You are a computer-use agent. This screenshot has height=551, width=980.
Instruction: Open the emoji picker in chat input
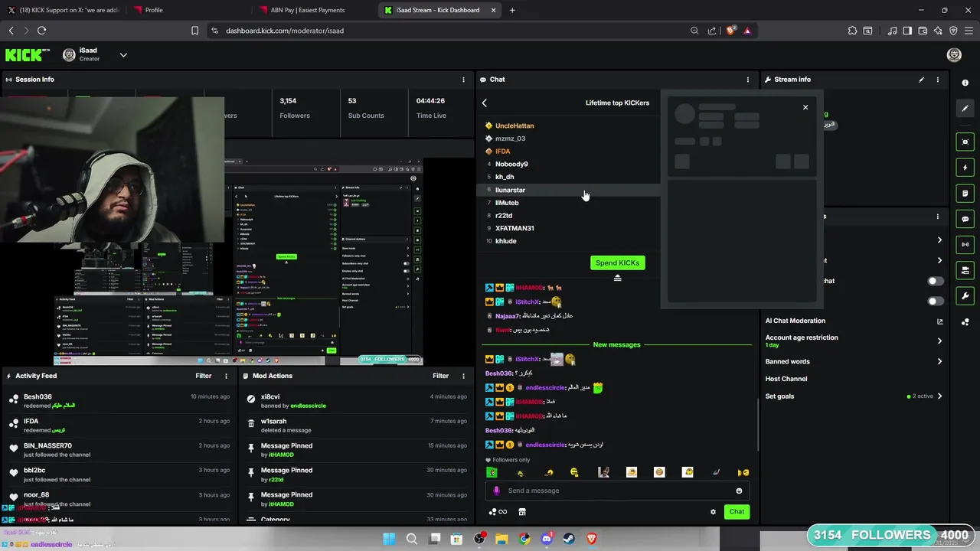pos(739,491)
